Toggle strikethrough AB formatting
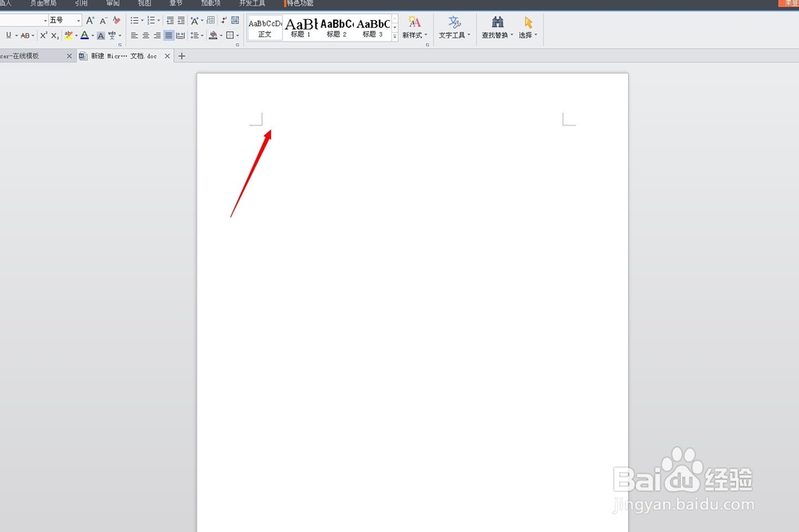This screenshot has height=532, width=799. click(25, 36)
